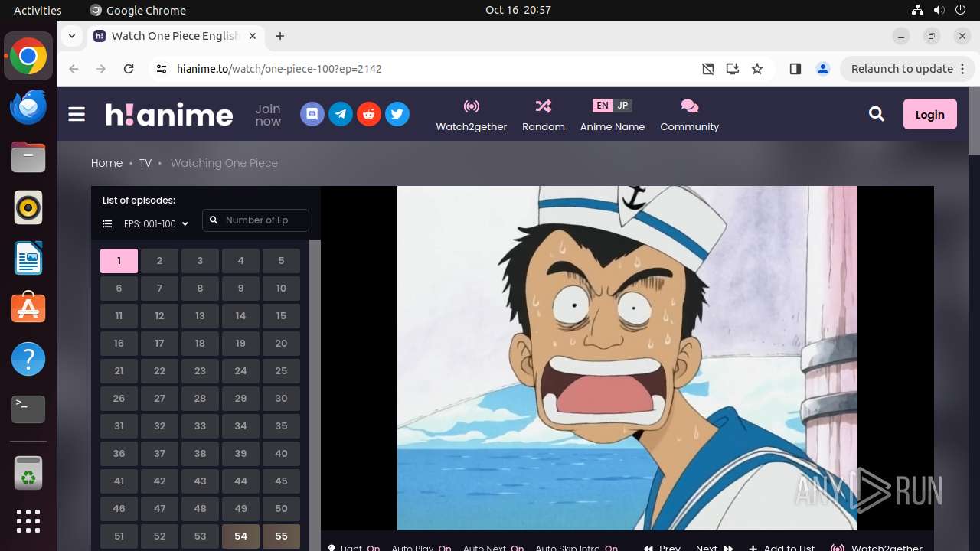This screenshot has height=551, width=980.
Task: Click the Number of Ep search field
Action: pyautogui.click(x=256, y=220)
